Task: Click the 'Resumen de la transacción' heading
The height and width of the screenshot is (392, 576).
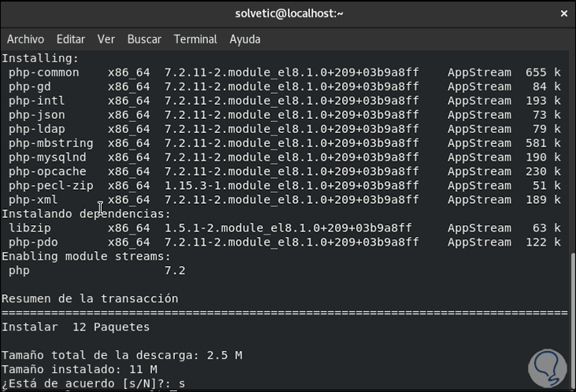Action: (90, 299)
